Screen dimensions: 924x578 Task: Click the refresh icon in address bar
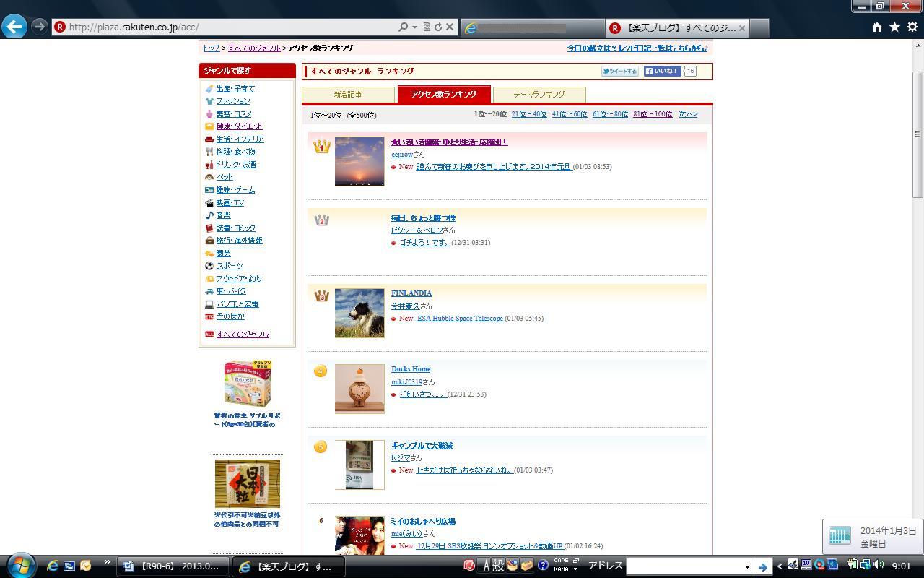click(x=437, y=27)
